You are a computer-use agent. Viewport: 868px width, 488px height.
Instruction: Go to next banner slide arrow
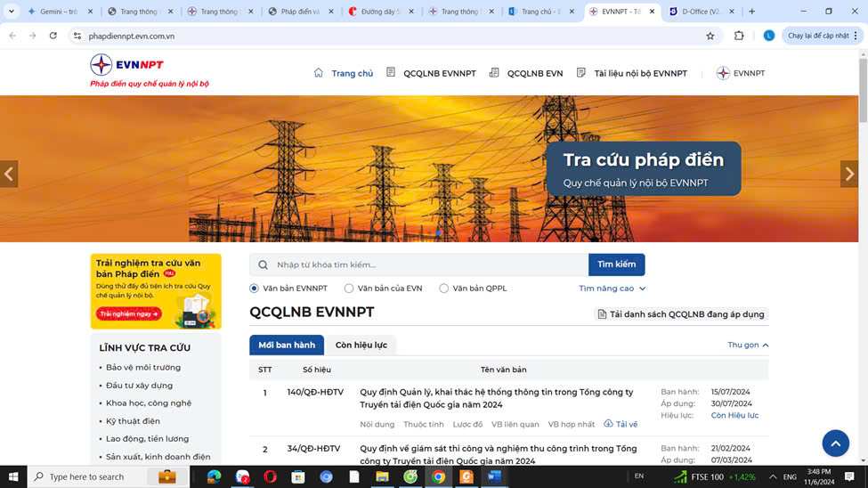[849, 174]
